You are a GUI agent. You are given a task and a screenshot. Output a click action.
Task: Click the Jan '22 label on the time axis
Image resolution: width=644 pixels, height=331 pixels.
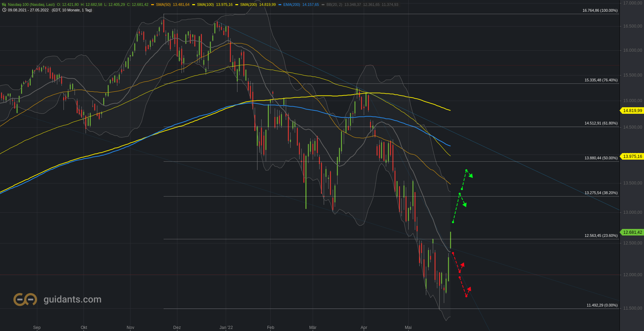click(226, 328)
